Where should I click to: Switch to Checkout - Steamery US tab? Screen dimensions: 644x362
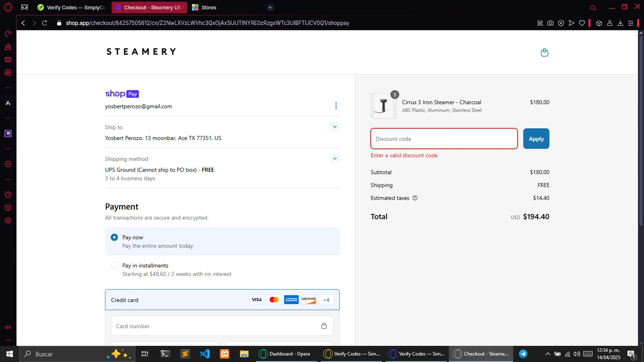149,7
